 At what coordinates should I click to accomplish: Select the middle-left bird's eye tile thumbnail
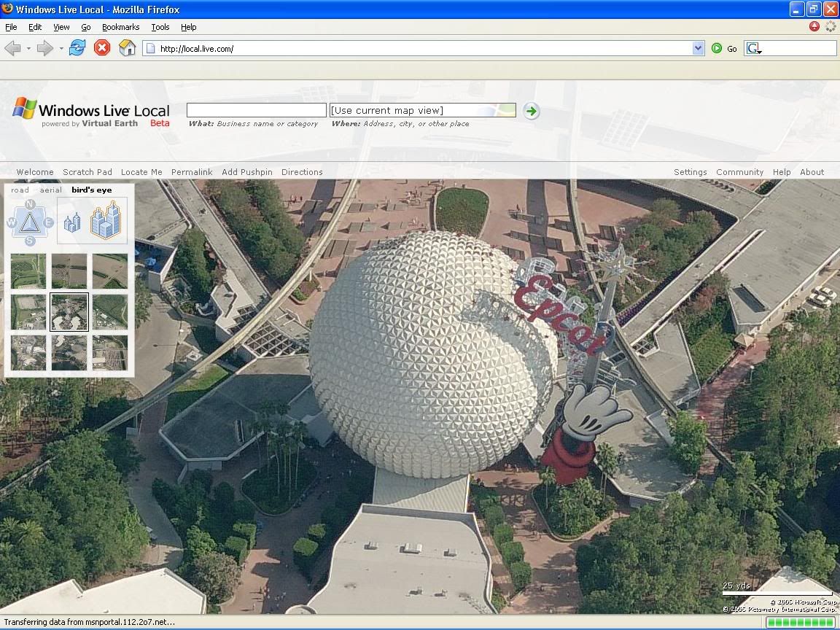tap(28, 312)
